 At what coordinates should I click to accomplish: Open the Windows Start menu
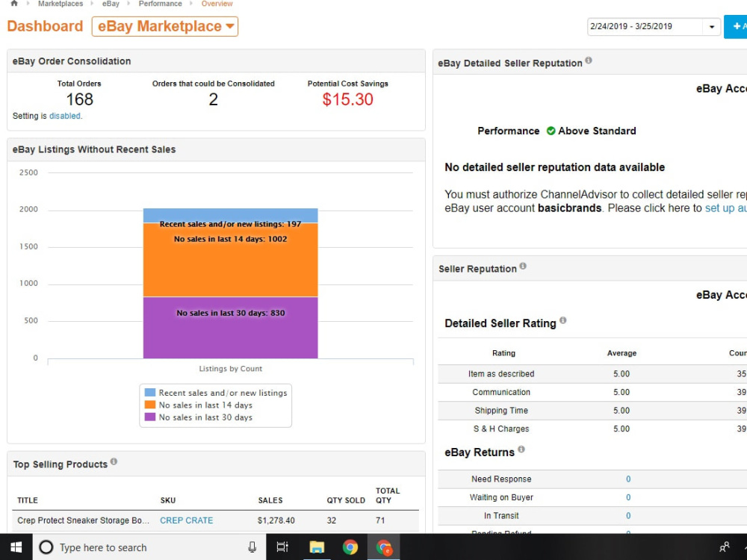coord(16,547)
